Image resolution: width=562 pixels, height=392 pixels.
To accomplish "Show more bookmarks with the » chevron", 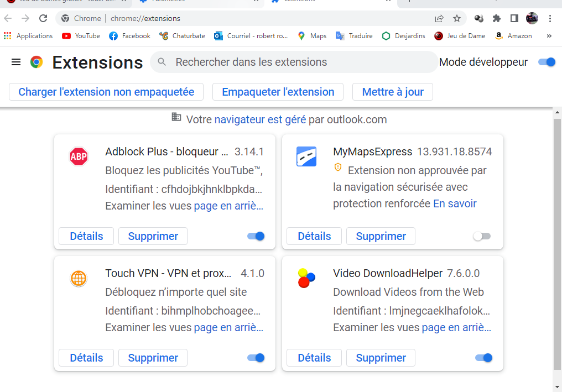I will (x=549, y=36).
